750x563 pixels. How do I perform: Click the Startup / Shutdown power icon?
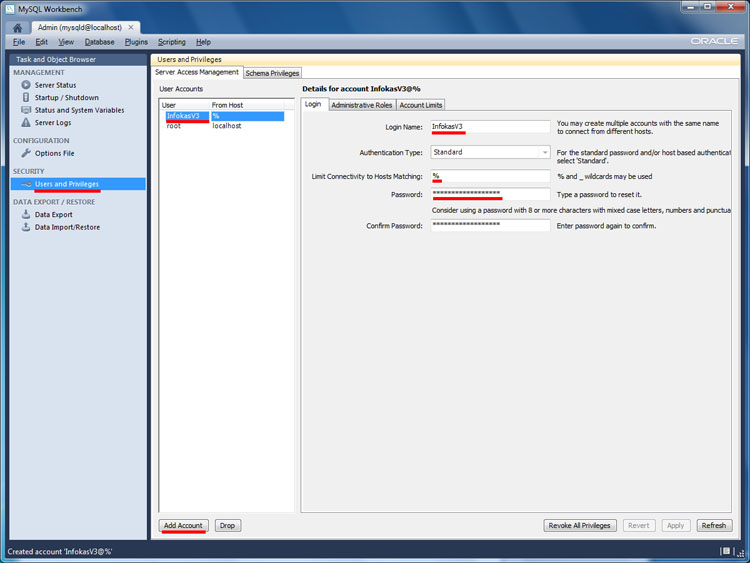(x=26, y=98)
